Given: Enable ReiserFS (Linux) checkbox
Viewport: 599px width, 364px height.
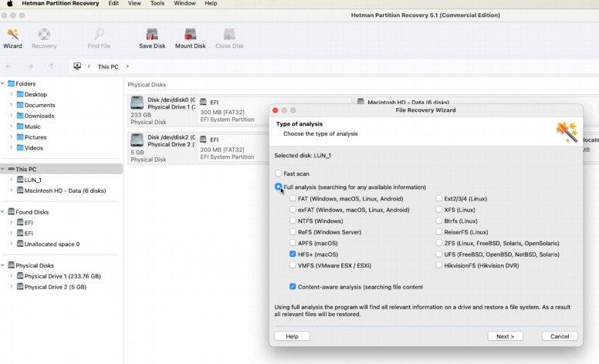Looking at the screenshot, I should point(439,231).
